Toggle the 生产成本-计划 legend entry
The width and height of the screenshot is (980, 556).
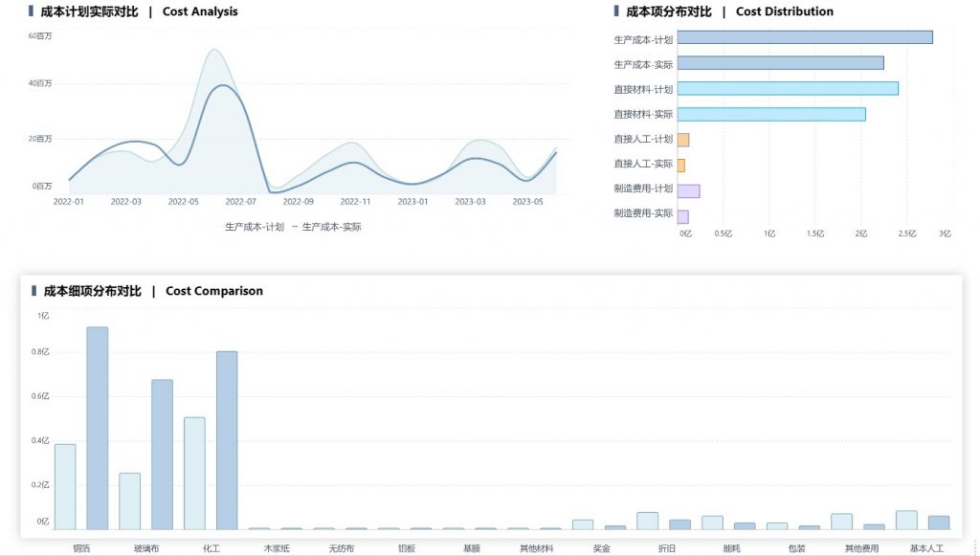point(254,227)
